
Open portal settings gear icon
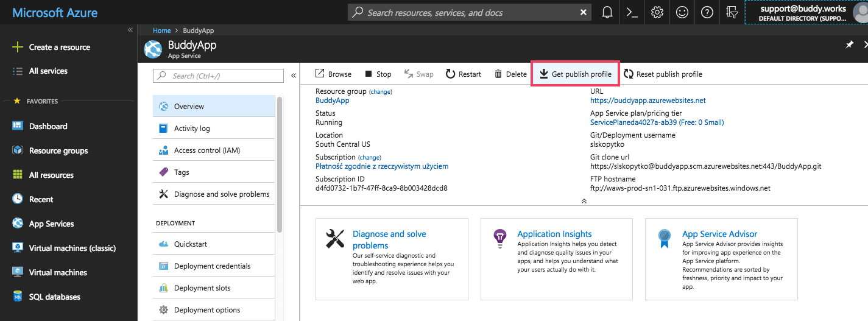pos(657,12)
